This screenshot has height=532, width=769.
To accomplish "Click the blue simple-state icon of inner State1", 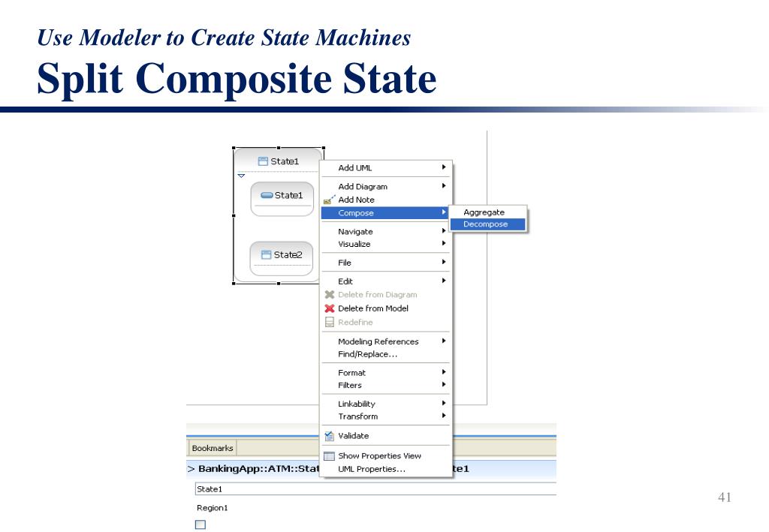I will (267, 195).
